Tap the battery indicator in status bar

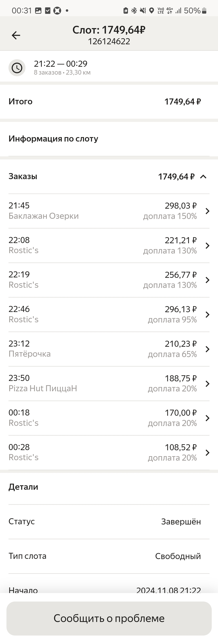pos(204,11)
